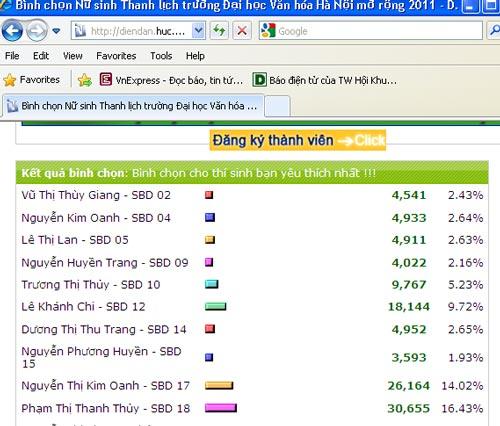
Task: Click the Forward navigation arrow button
Action: (x=37, y=31)
